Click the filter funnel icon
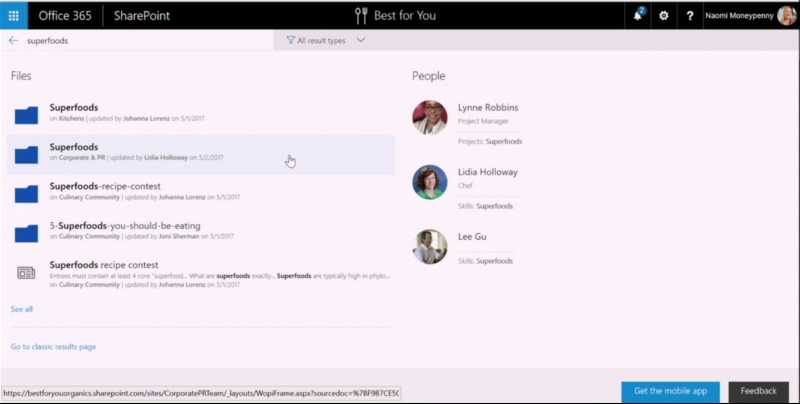 (290, 40)
